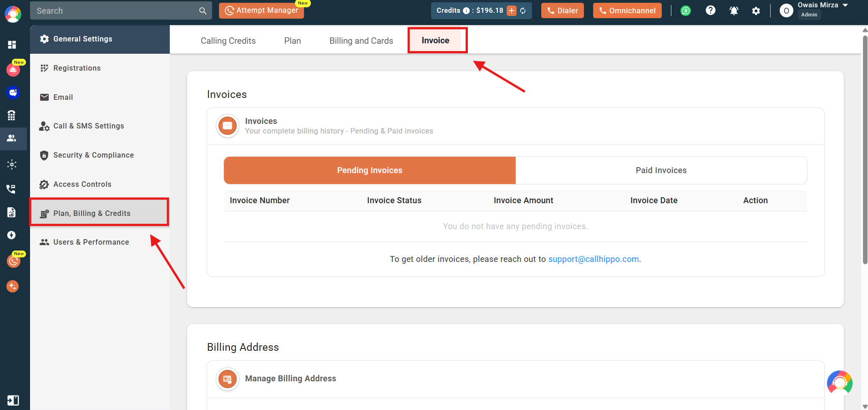This screenshot has height=410, width=868.
Task: Open the lightning bolt icon in left rail
Action: click(x=12, y=235)
